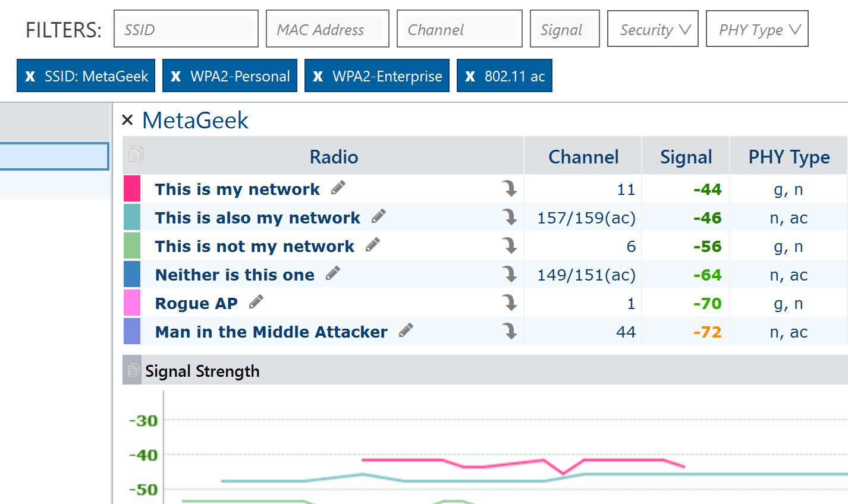This screenshot has height=504, width=848.
Task: Remove the 802.11 ac filter chip
Action: point(470,76)
